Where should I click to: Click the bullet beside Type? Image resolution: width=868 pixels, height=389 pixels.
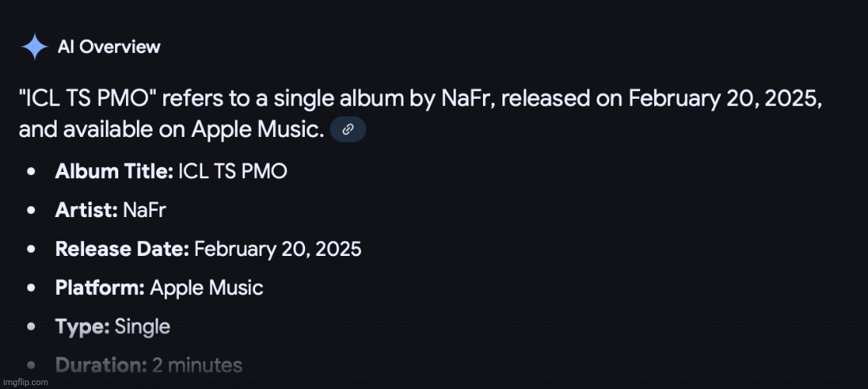pos(30,327)
